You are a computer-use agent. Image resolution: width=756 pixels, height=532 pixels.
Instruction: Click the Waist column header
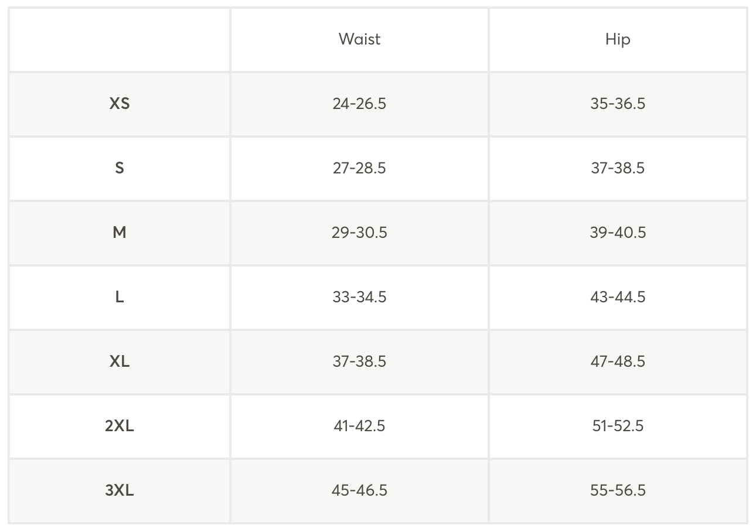point(359,39)
